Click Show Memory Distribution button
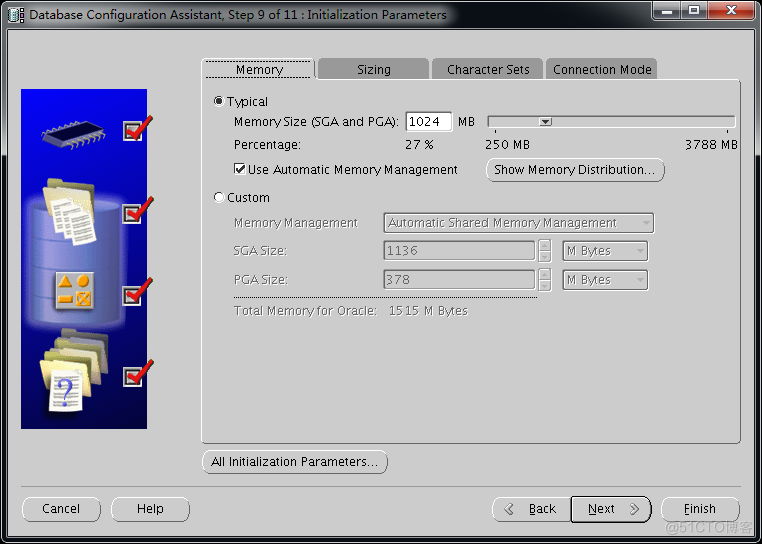 pyautogui.click(x=575, y=170)
